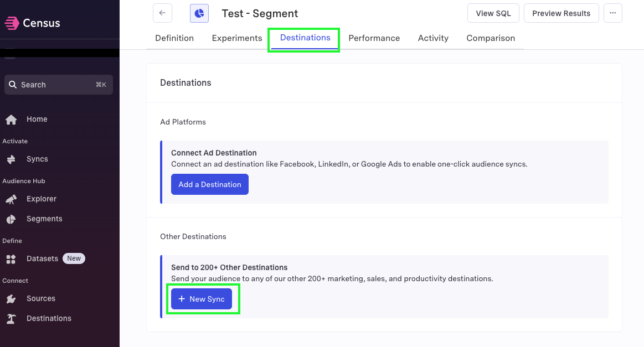Click the Datasets grid icon
644x347 pixels.
(11, 259)
